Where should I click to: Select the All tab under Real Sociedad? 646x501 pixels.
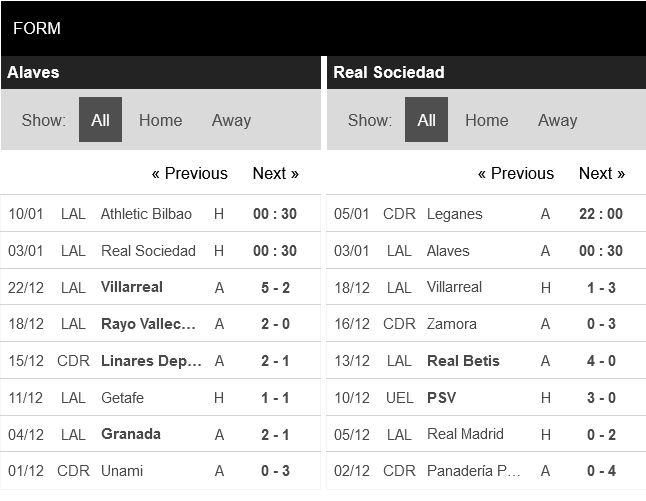(x=426, y=120)
